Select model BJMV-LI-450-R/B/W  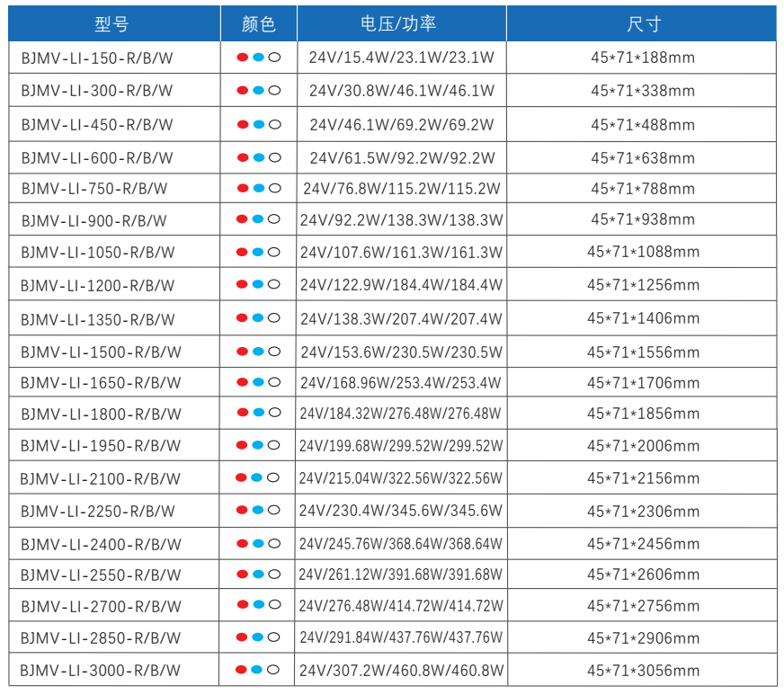click(x=97, y=124)
